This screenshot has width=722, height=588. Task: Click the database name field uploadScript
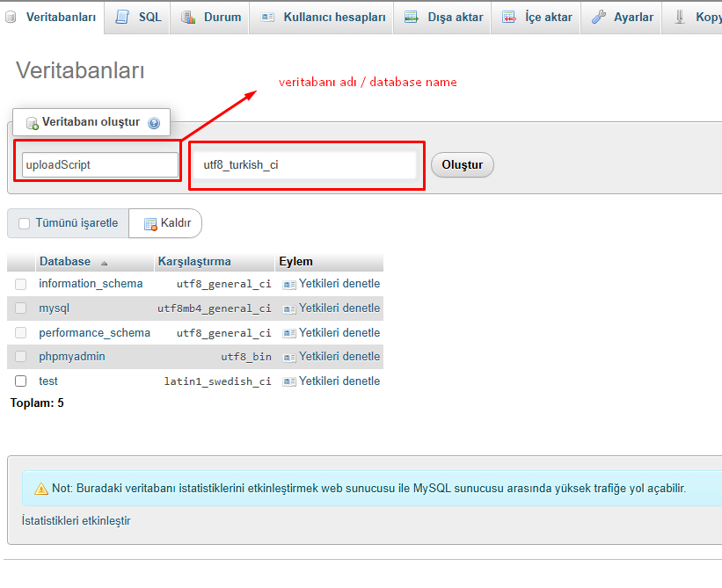100,164
